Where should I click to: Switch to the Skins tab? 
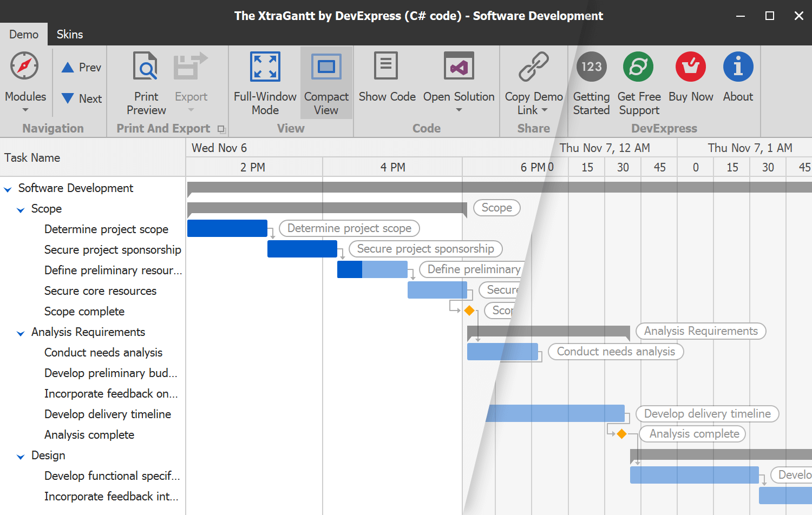coord(69,34)
